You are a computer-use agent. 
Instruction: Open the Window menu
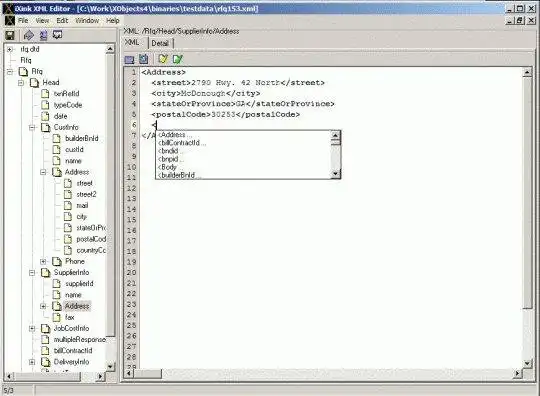coord(87,20)
